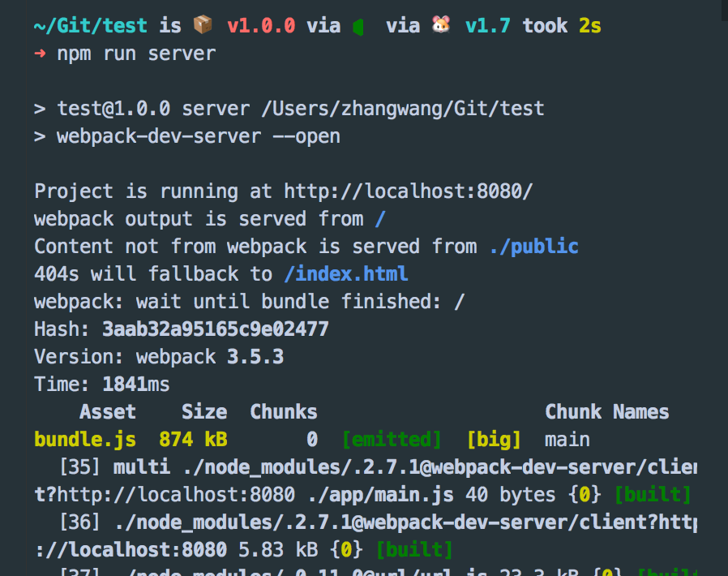
Task: Click the test@1.0.0 server line
Action: point(289,110)
